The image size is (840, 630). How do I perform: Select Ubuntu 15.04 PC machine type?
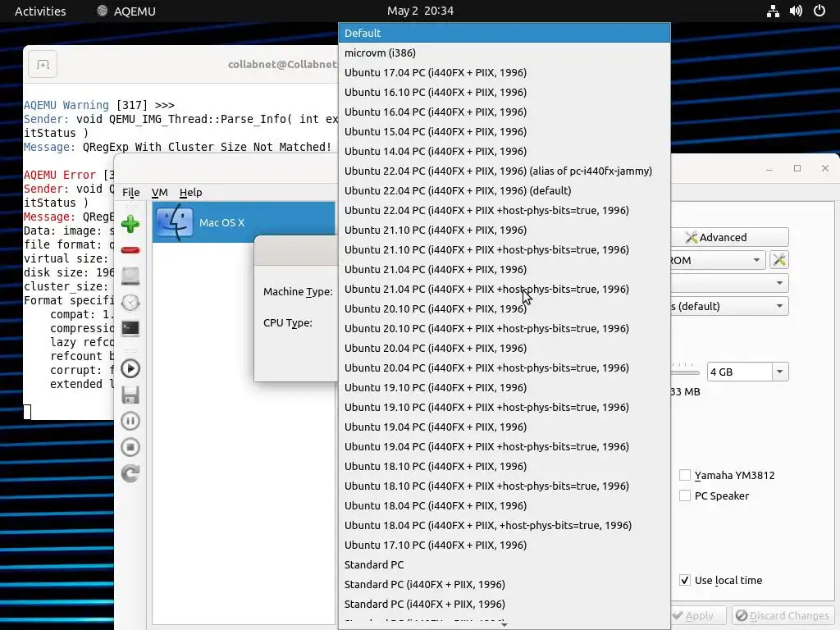pyautogui.click(x=504, y=131)
